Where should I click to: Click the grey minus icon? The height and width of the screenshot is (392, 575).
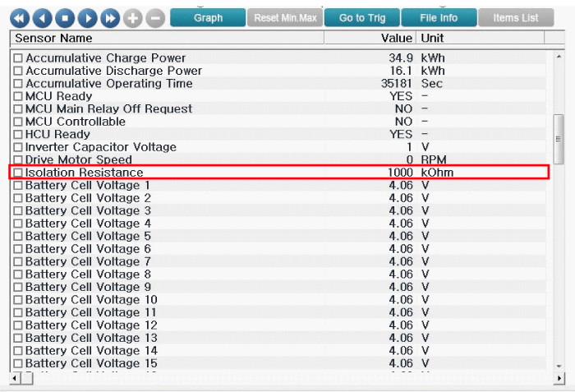[x=155, y=18]
